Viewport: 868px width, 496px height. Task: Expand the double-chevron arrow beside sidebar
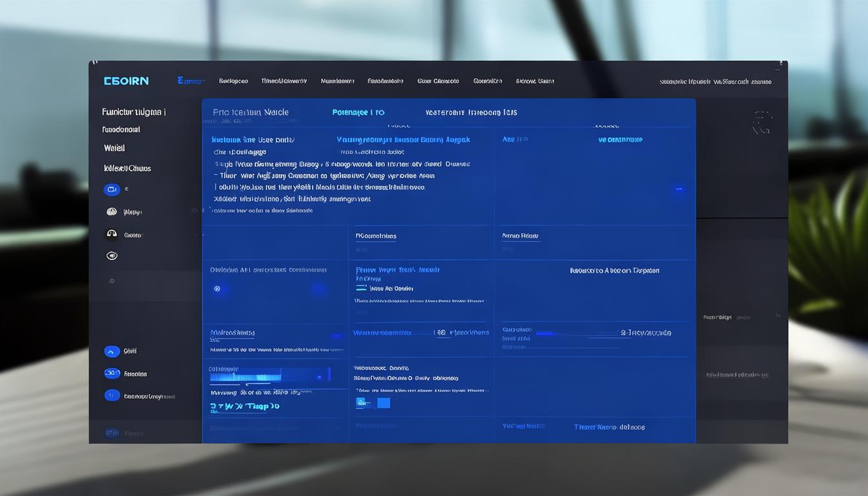click(x=194, y=211)
